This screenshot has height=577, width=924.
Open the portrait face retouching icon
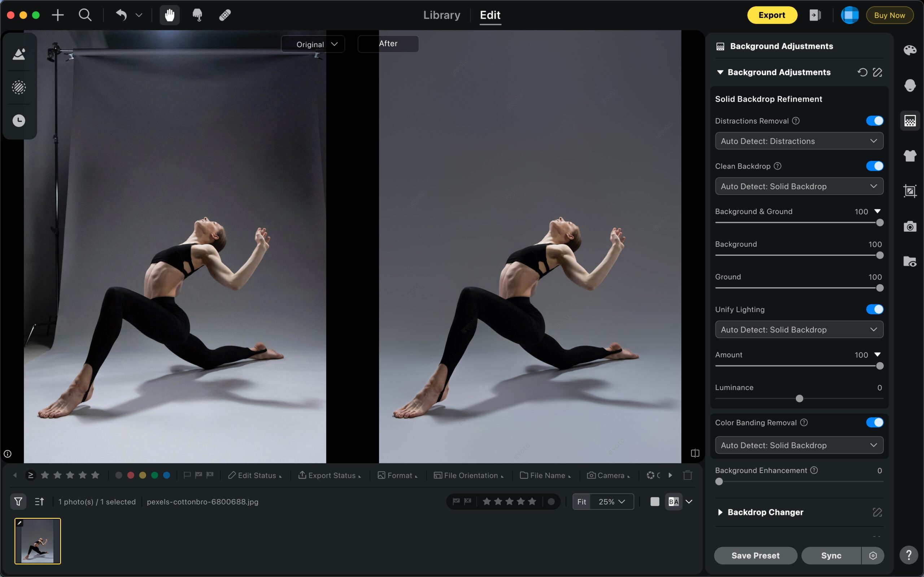pyautogui.click(x=910, y=85)
